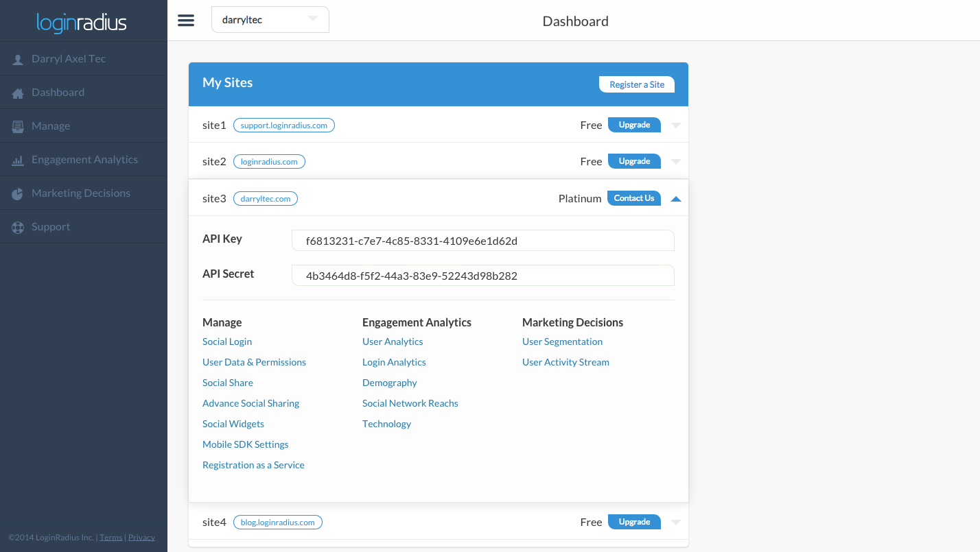Click the Support globe icon
The image size is (980, 552).
[17, 226]
